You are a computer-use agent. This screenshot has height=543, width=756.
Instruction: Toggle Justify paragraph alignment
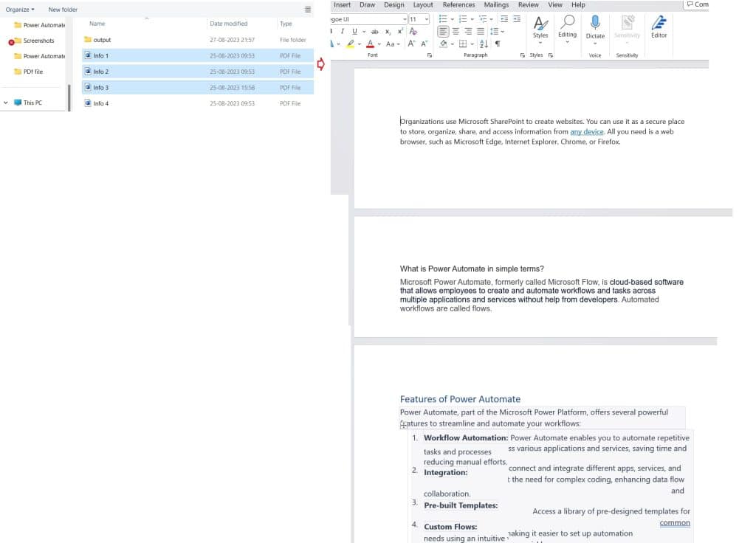click(x=481, y=31)
